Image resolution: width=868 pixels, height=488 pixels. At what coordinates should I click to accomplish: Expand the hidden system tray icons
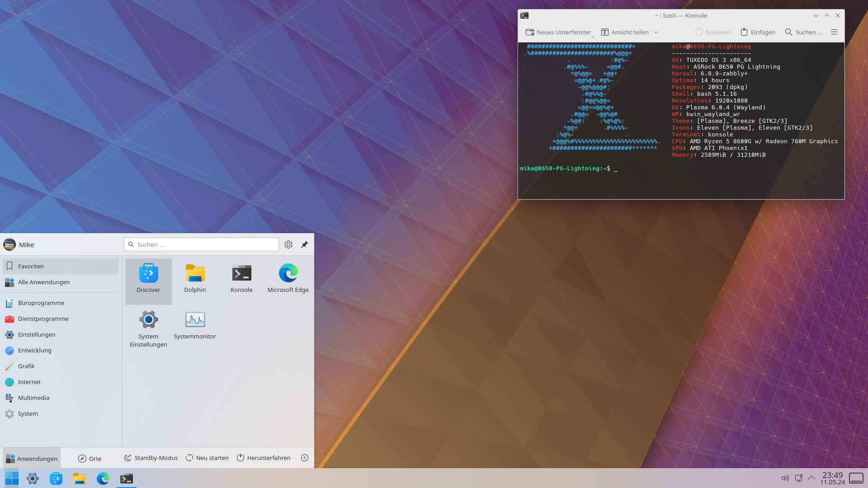click(812, 478)
